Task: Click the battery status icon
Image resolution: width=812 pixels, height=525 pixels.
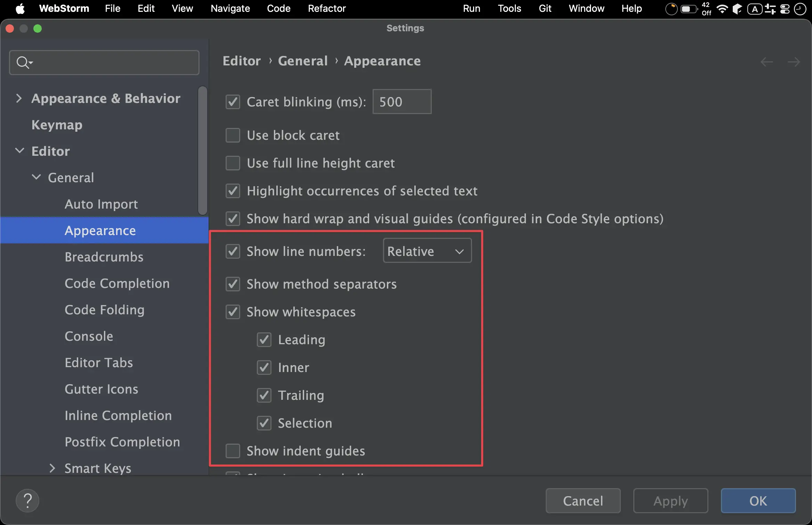Action: click(689, 9)
